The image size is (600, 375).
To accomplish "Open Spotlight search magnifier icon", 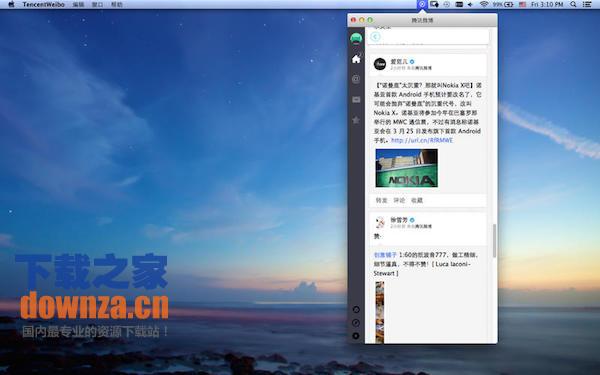I will click(x=573, y=4).
